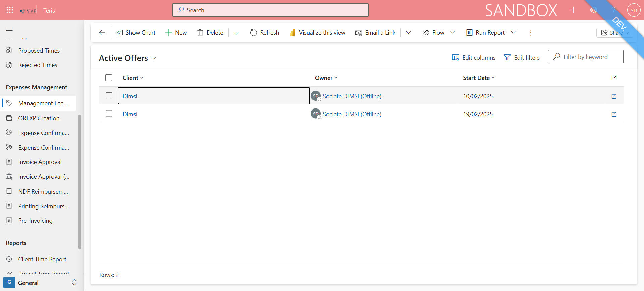Expand the Delete options dropdown arrow
Viewport: 644px width, 291px height.
coord(236,33)
